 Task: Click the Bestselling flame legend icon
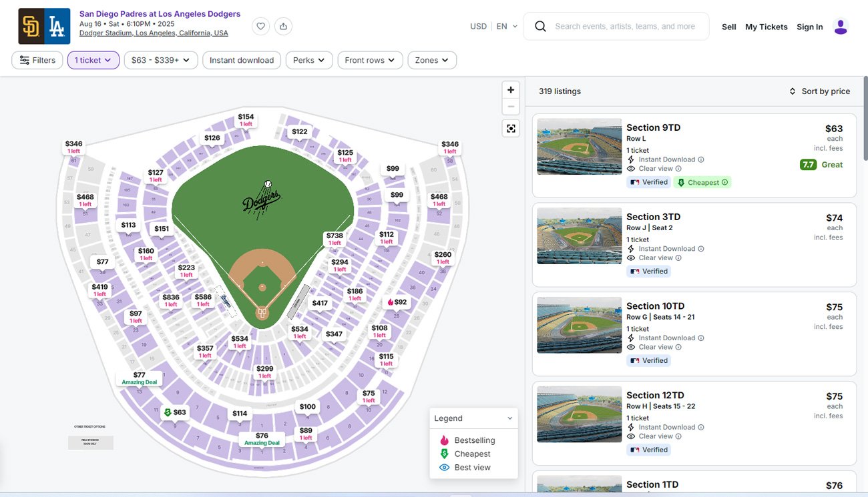[444, 440]
